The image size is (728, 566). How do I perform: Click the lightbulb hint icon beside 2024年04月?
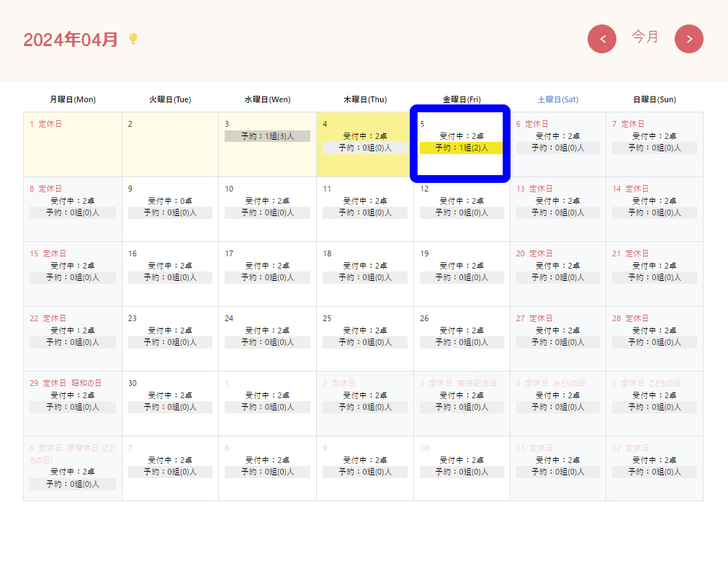point(132,39)
